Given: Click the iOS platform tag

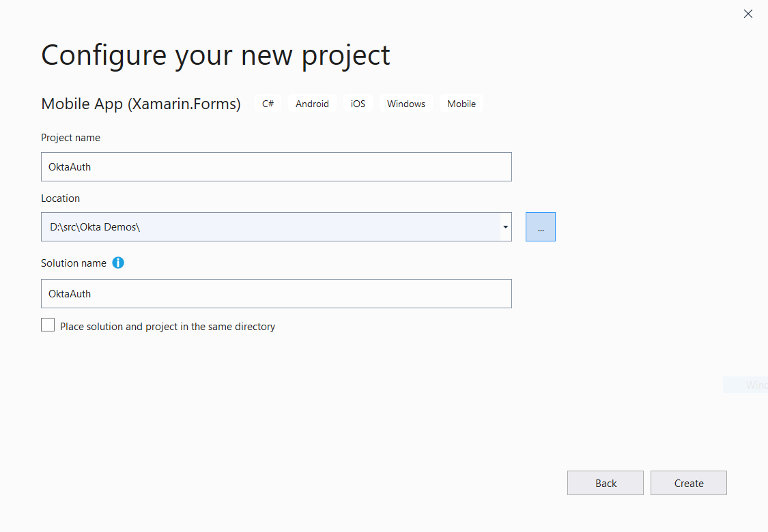Looking at the screenshot, I should (358, 104).
